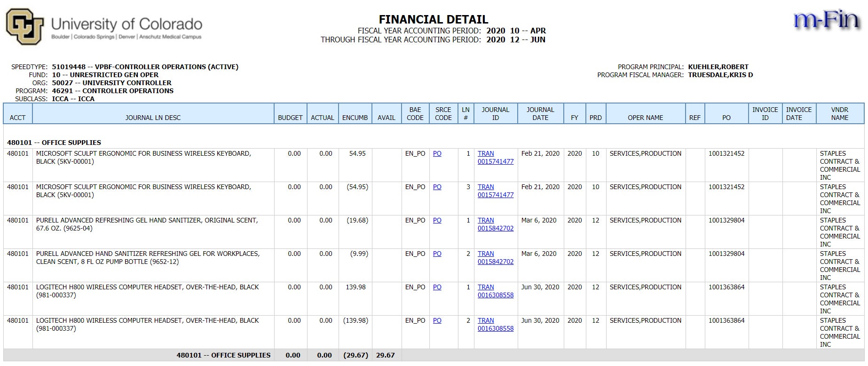Click PO number 1001329804 in Purell 67.6 oz row

click(726, 220)
